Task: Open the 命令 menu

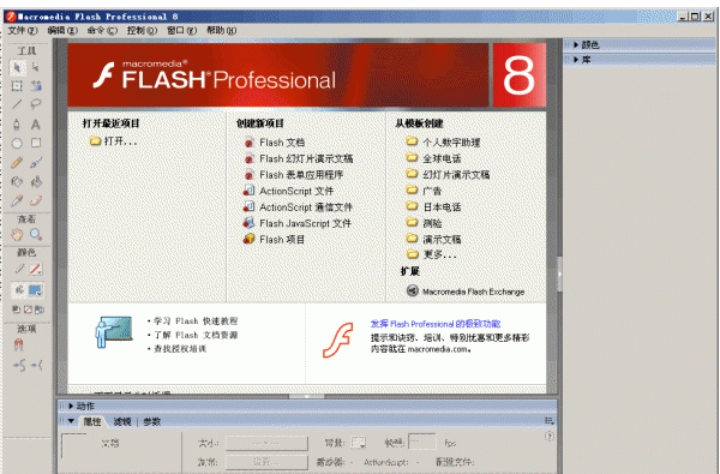Action: [102, 30]
